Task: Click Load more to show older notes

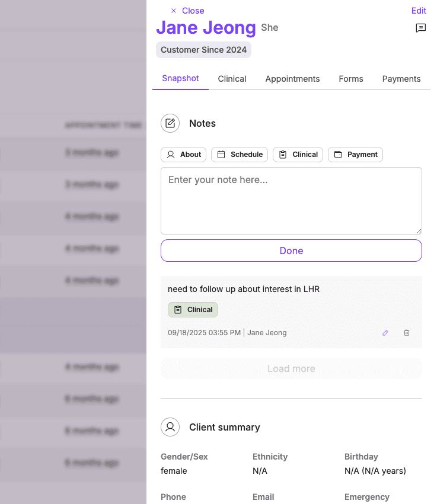Action: [291, 368]
